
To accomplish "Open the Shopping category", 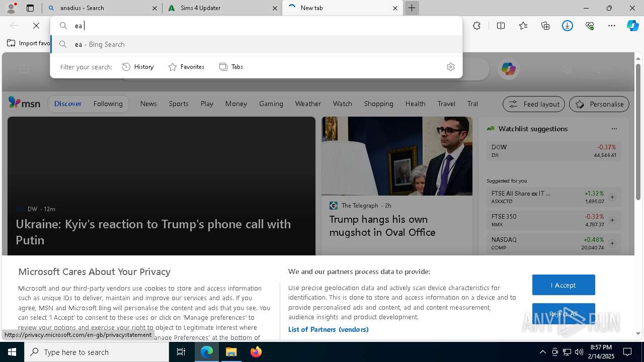I will [378, 104].
